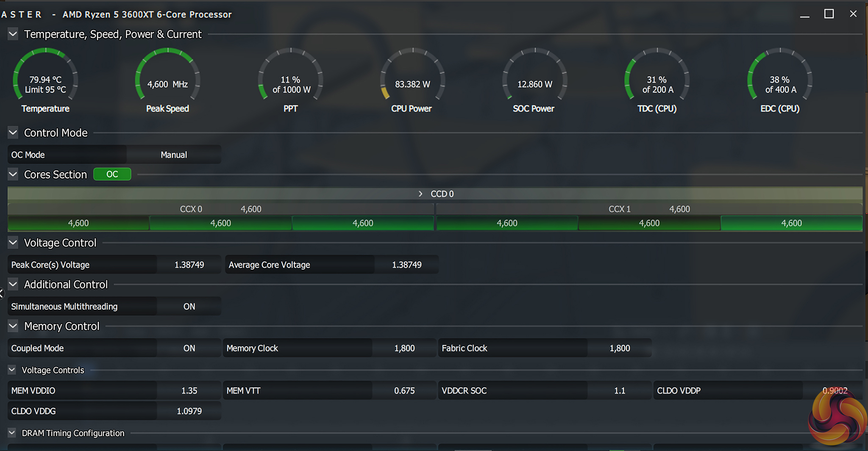Image resolution: width=868 pixels, height=451 pixels.
Task: Collapse the Temperature, Speed, Power & Current section
Action: 13,34
